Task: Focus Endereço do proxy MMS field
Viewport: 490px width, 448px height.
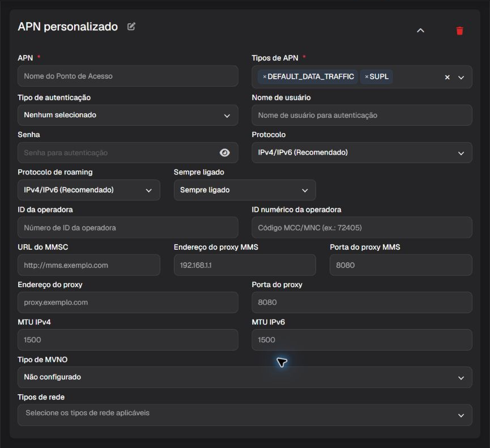Action: [x=245, y=265]
